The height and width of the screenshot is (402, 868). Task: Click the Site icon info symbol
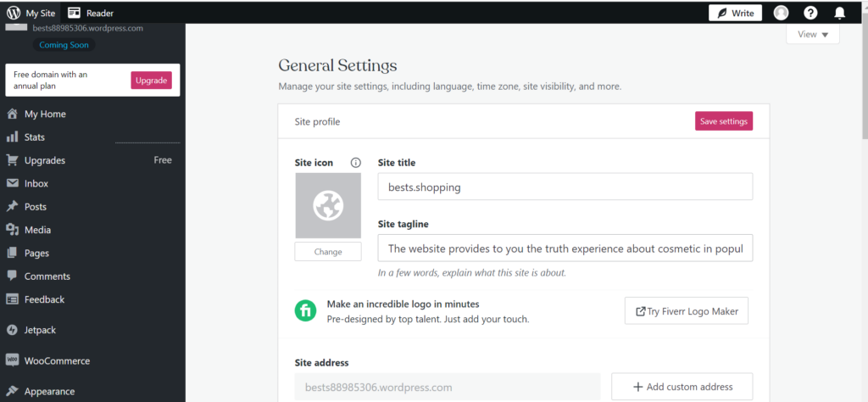[x=356, y=163]
